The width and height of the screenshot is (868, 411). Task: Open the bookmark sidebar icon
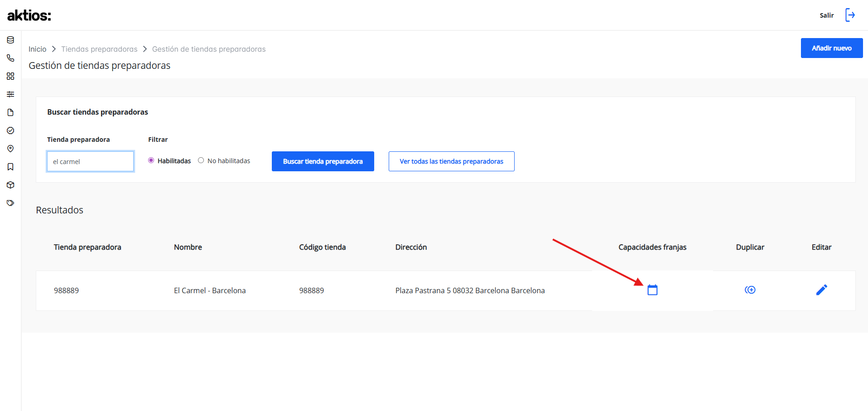10,167
